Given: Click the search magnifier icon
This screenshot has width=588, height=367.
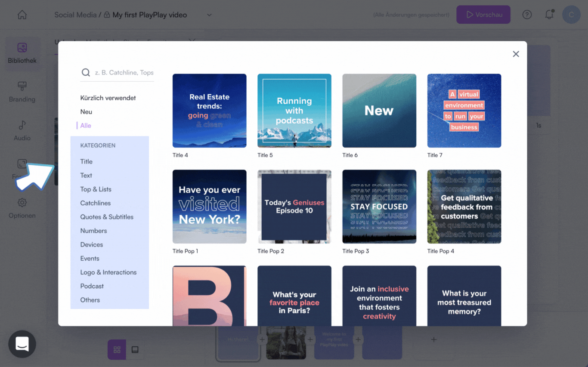Looking at the screenshot, I should (86, 72).
